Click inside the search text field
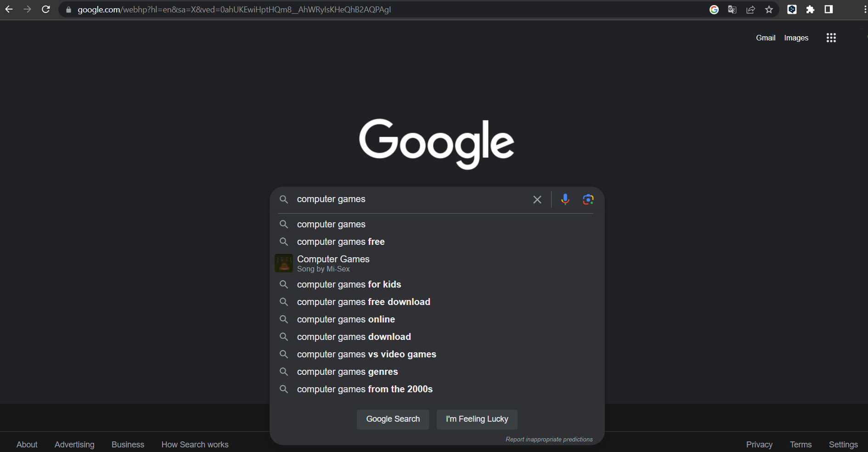Screen dimensions: 868x452 (x=411, y=199)
